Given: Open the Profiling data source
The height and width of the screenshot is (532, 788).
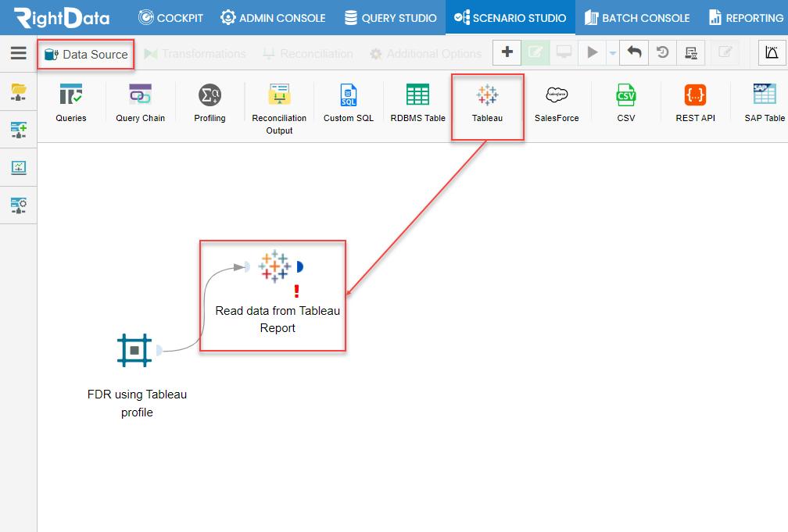Looking at the screenshot, I should click(210, 95).
